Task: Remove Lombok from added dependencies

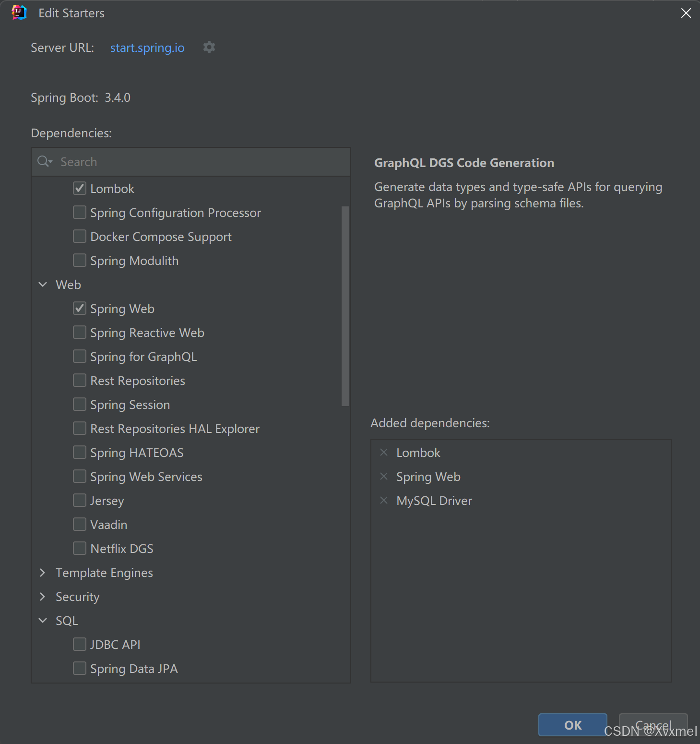Action: point(384,452)
